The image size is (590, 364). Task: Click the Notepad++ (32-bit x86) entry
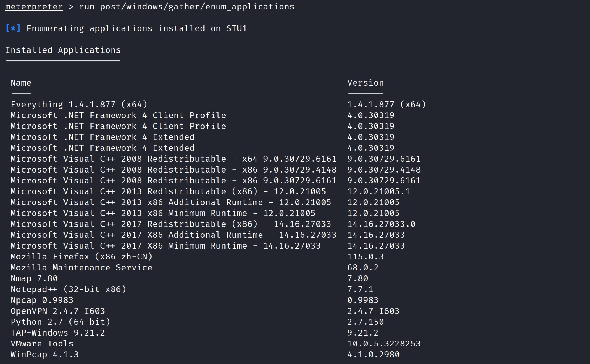[68, 289]
